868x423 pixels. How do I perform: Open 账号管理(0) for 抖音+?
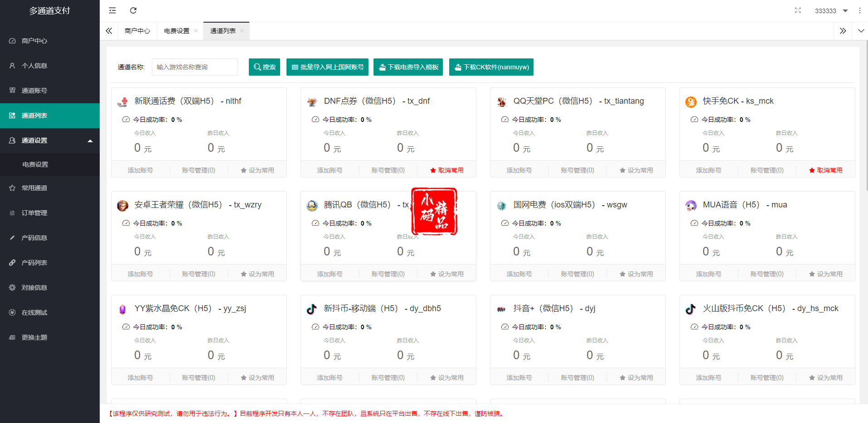coord(577,378)
